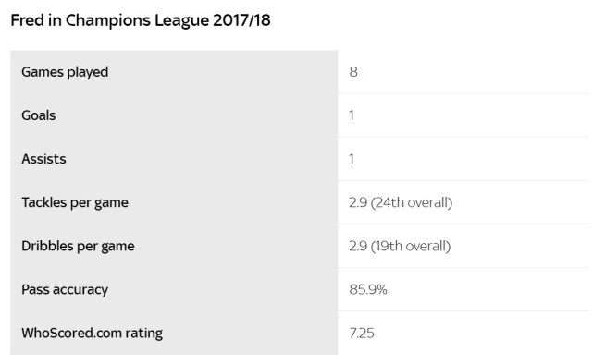Click the '2.9 (19th overall)' dribbles value
The width and height of the screenshot is (593, 364).
(400, 246)
